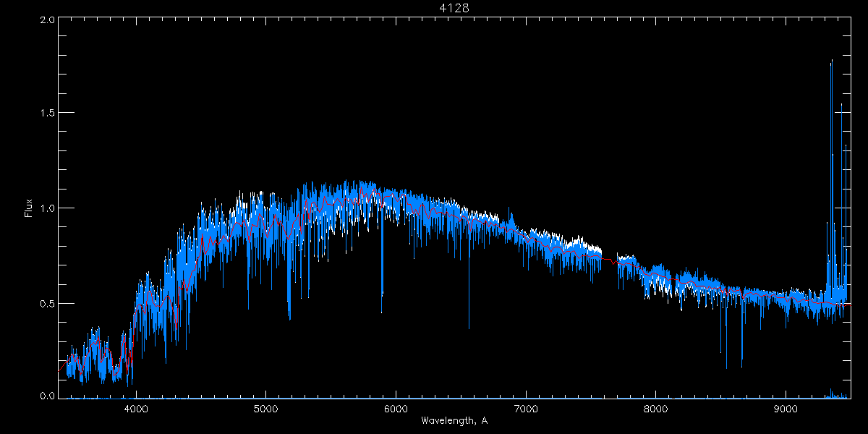The height and width of the screenshot is (434, 868).
Task: Click the 9000 wavelength tick label
Action: pyautogui.click(x=786, y=409)
